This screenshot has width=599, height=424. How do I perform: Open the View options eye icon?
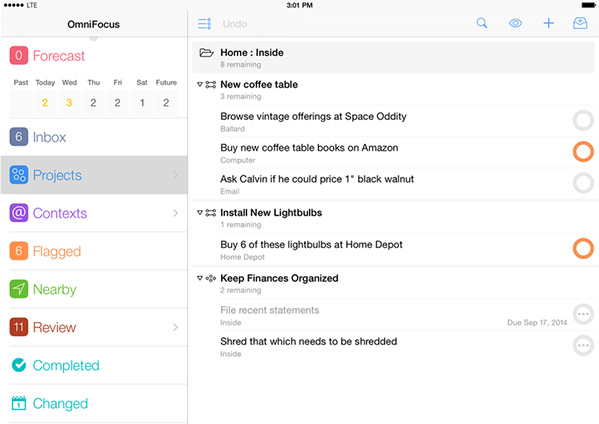(515, 23)
